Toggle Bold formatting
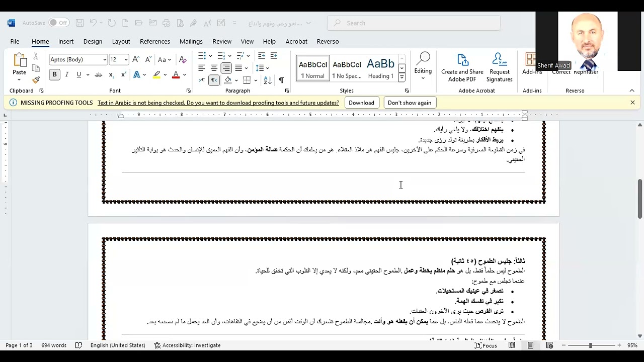 (x=54, y=75)
